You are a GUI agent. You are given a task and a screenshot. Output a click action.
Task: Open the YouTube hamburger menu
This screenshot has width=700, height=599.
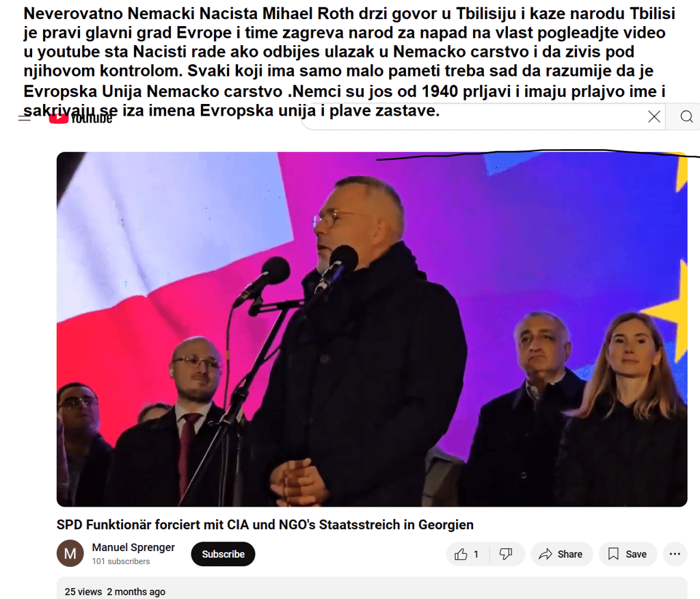coord(24,118)
